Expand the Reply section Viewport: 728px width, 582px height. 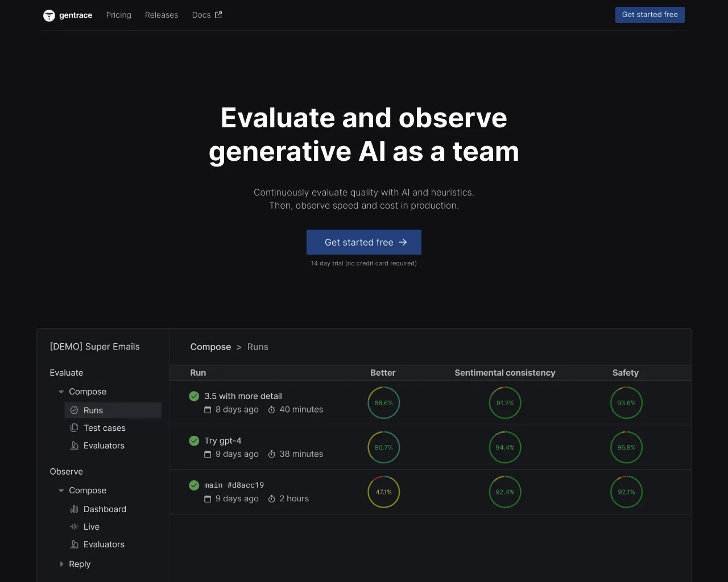[62, 564]
